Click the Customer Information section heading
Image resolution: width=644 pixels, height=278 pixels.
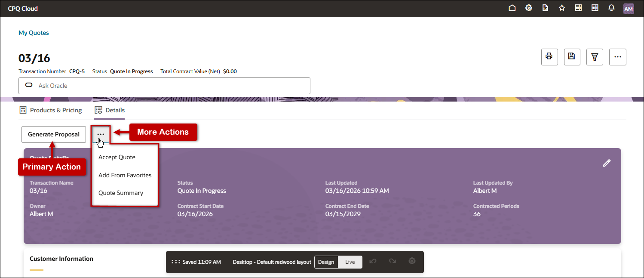[61, 259]
